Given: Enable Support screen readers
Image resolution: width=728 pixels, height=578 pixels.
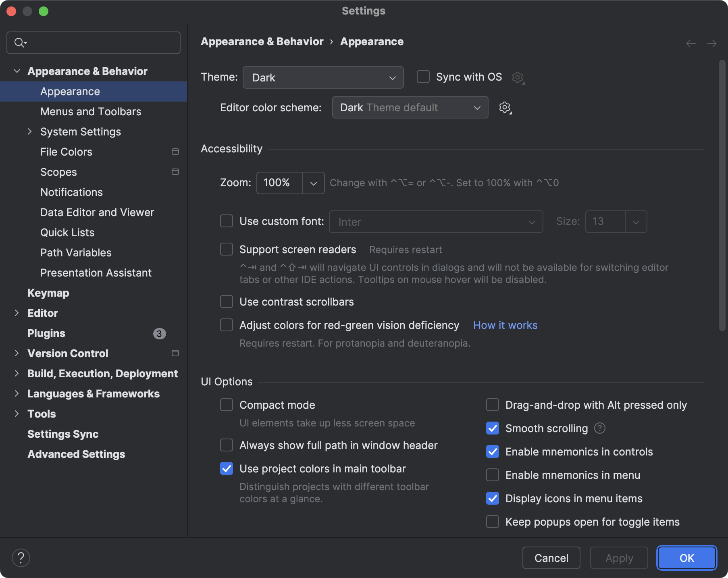Looking at the screenshot, I should (227, 249).
